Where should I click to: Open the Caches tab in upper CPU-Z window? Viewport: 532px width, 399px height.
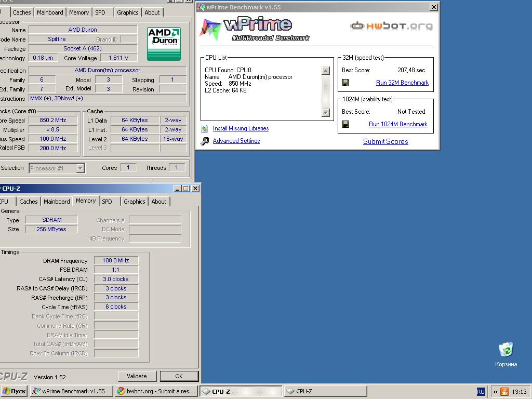pos(22,12)
